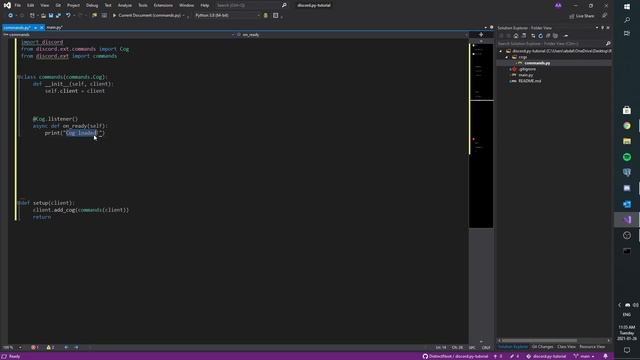Collapse the cogs folder node

(507, 57)
